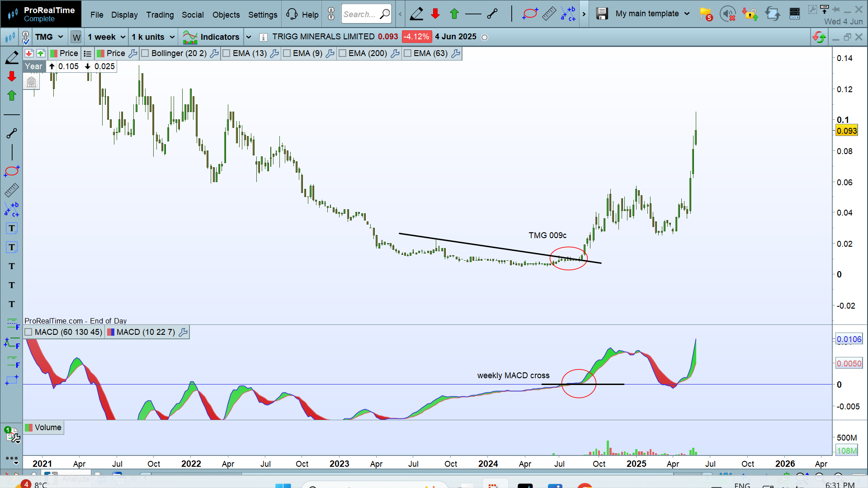Select the pencil drawing tool in the left sidebar
The width and height of the screenshot is (868, 488).
point(12,57)
